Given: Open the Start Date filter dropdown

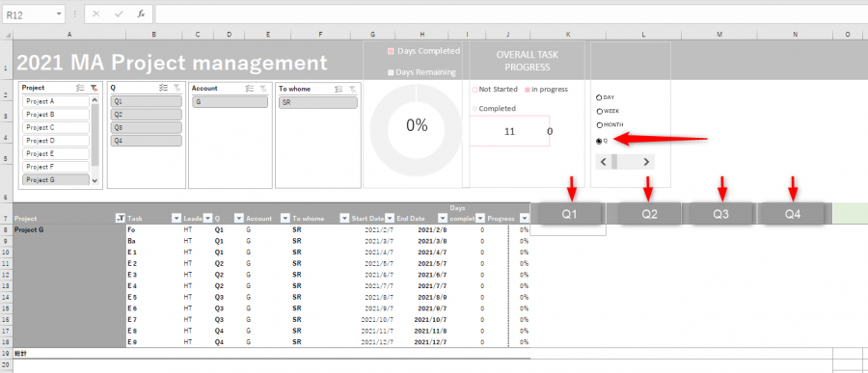Looking at the screenshot, I should click(x=390, y=218).
